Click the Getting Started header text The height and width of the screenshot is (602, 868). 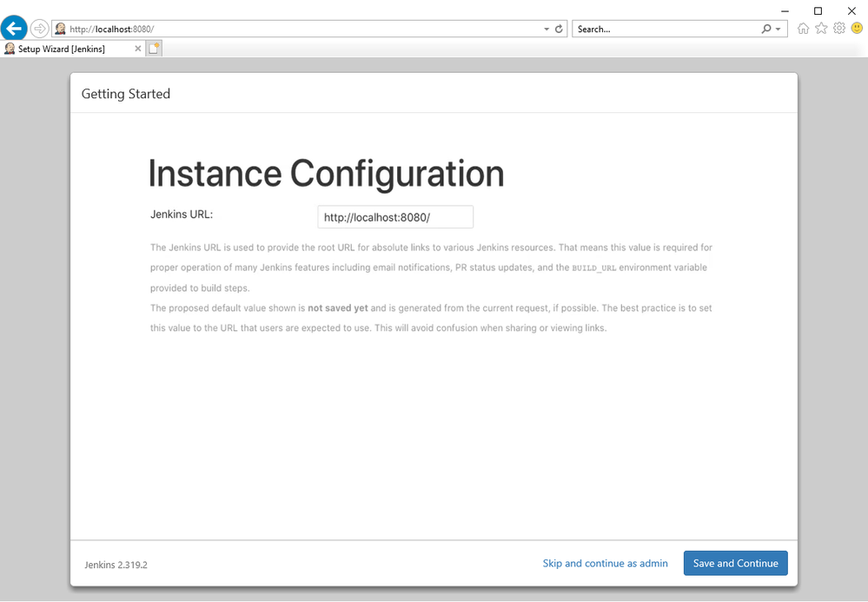[x=126, y=94]
